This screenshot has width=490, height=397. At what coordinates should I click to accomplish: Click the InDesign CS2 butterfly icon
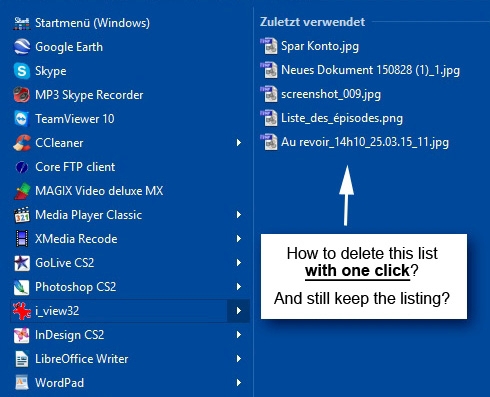(x=22, y=335)
